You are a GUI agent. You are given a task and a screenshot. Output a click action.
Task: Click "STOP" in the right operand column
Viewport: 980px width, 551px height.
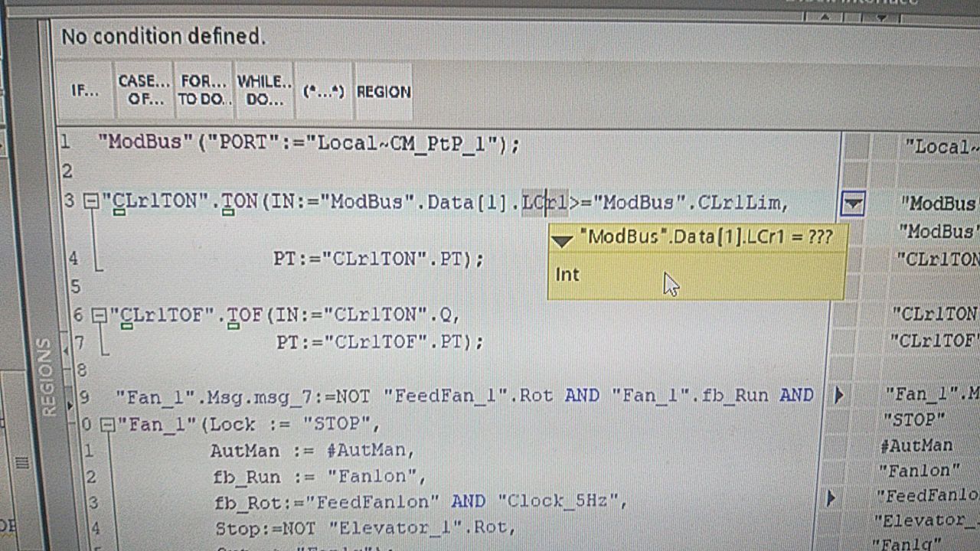coord(914,420)
